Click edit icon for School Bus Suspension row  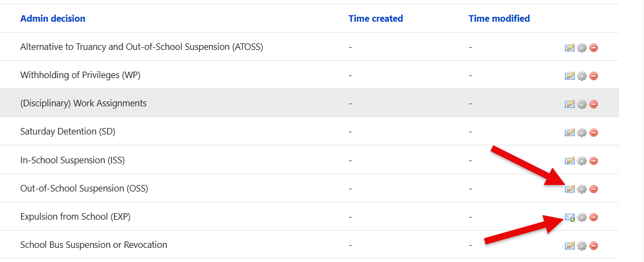569,246
